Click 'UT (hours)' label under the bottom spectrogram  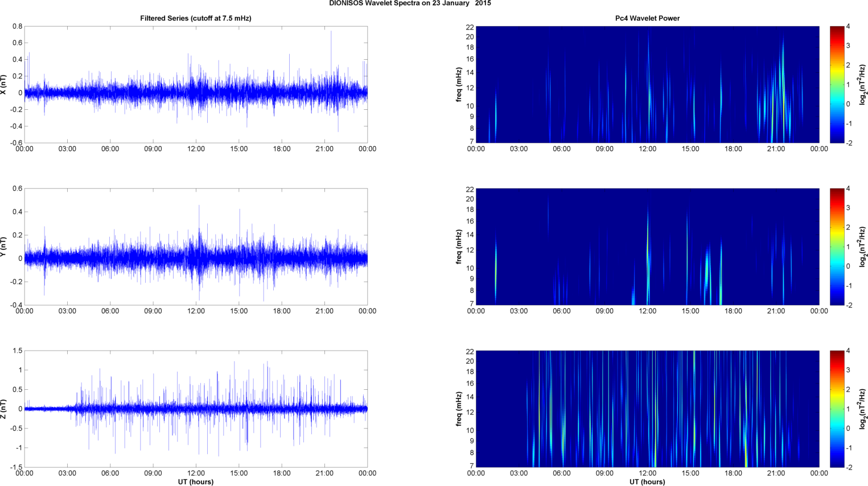click(x=647, y=482)
